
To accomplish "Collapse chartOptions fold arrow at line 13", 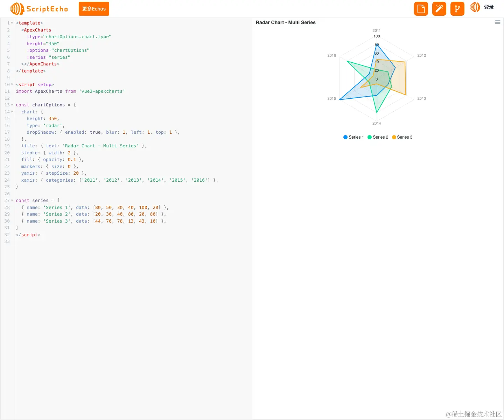I will click(12, 105).
